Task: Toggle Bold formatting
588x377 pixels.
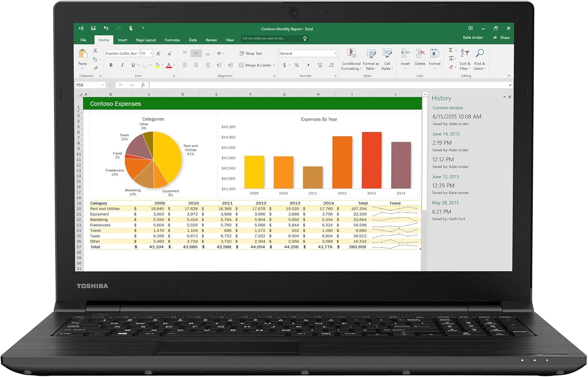Action: (111, 65)
